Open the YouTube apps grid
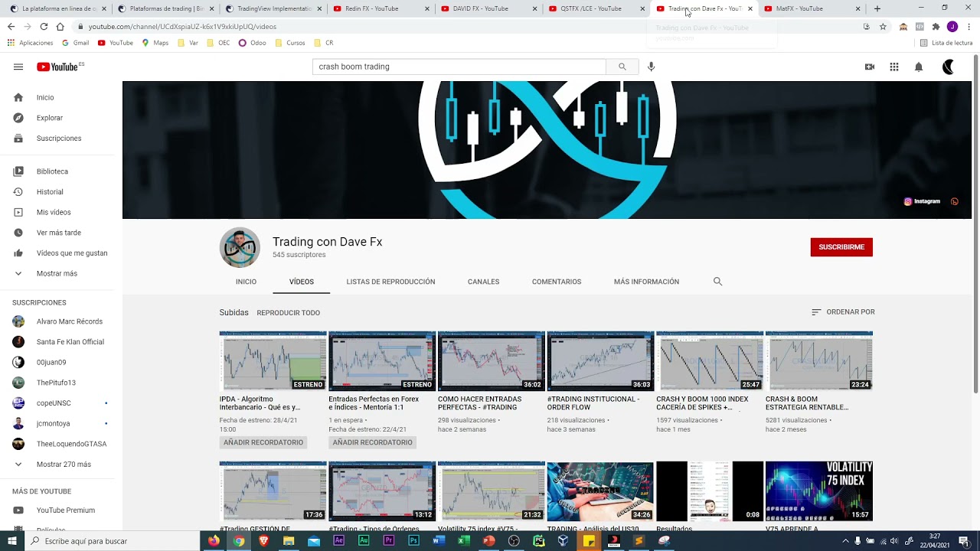This screenshot has width=980, height=551. pyautogui.click(x=894, y=67)
